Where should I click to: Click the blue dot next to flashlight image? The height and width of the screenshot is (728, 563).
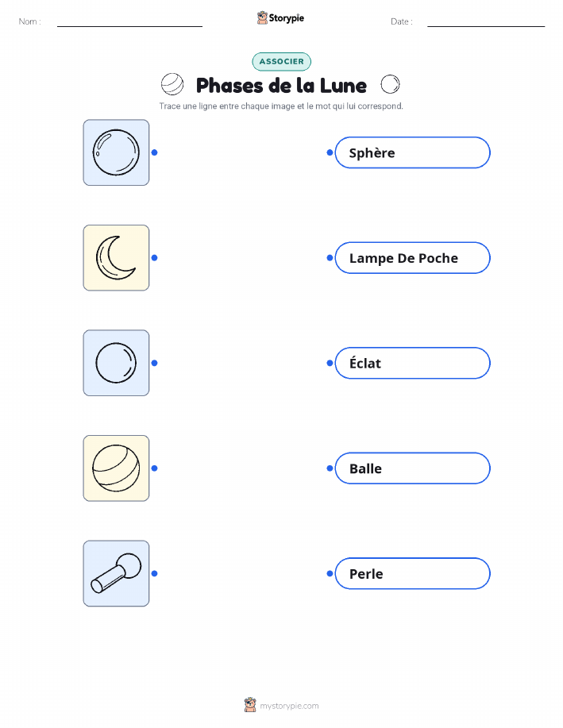point(155,573)
